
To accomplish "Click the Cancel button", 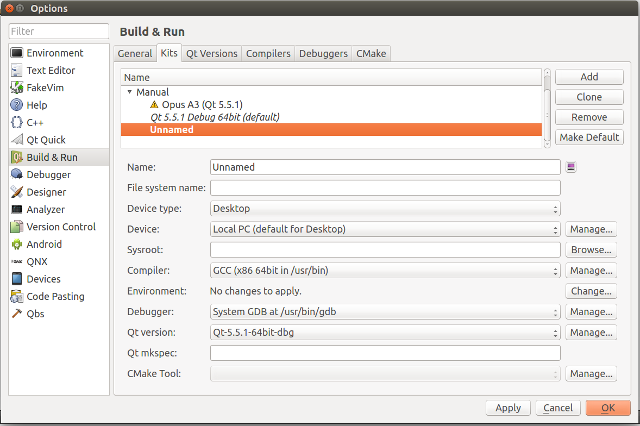I will pos(558,408).
